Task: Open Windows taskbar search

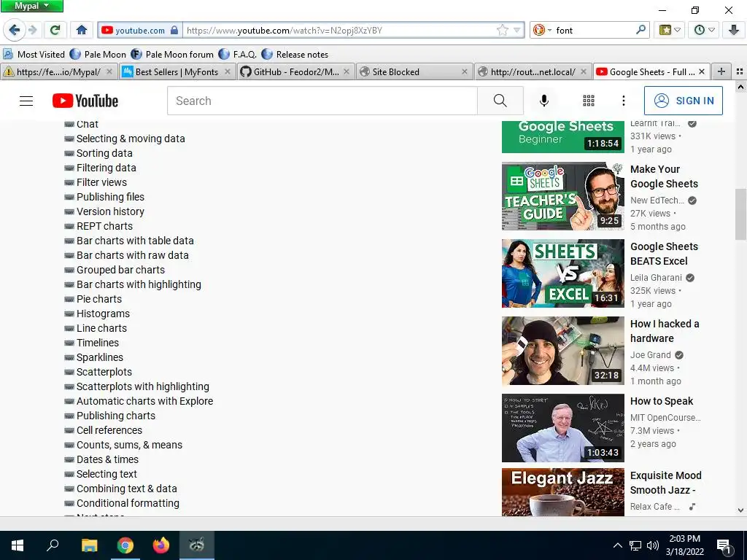Action: click(x=53, y=545)
